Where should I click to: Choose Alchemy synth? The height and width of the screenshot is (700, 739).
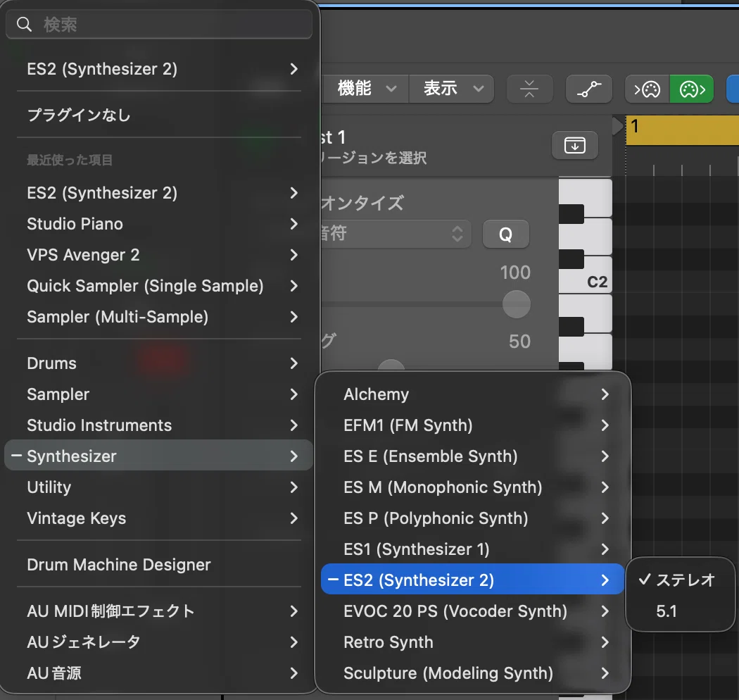click(473, 394)
